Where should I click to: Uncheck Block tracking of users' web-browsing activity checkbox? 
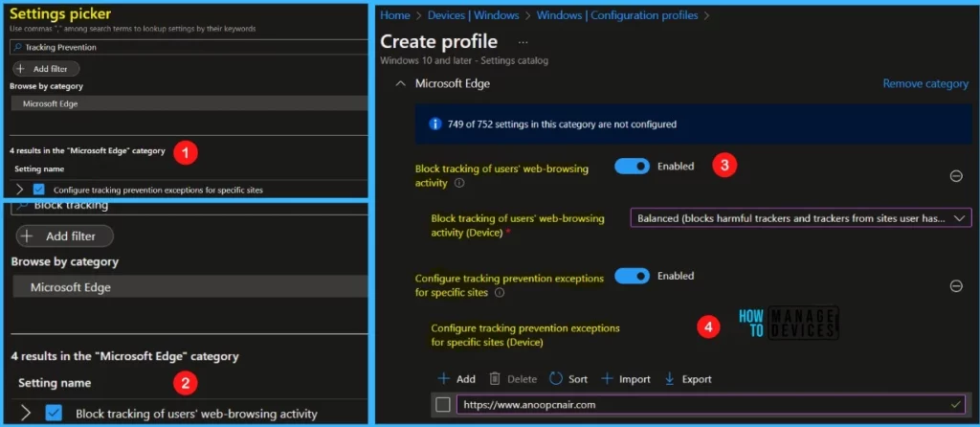tap(54, 414)
